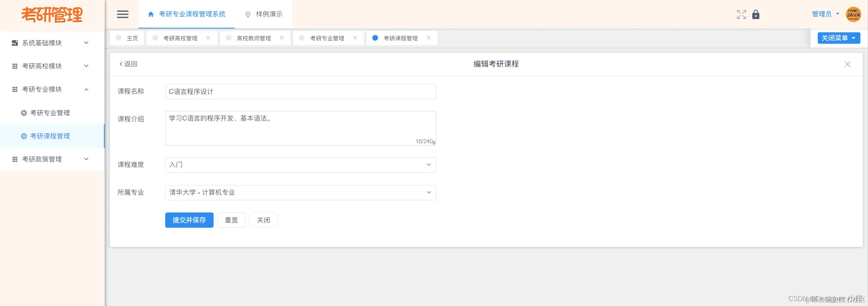
Task: Open the JAVA user avatar
Action: [x=853, y=14]
